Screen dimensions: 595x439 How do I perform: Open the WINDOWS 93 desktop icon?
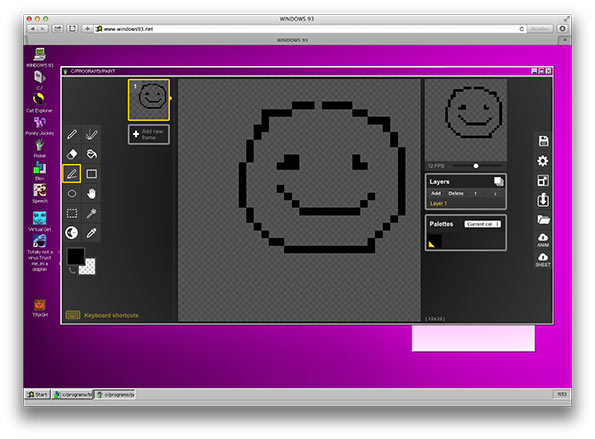[x=39, y=58]
